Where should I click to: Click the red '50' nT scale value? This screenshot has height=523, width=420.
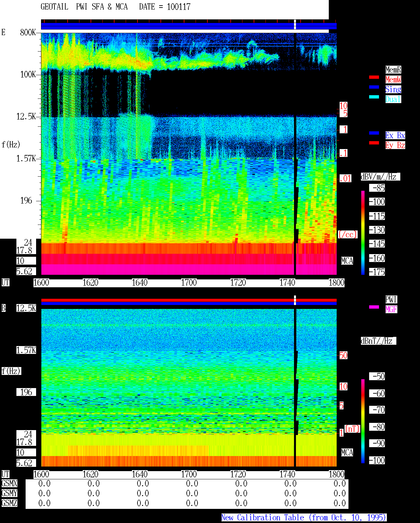343,355
